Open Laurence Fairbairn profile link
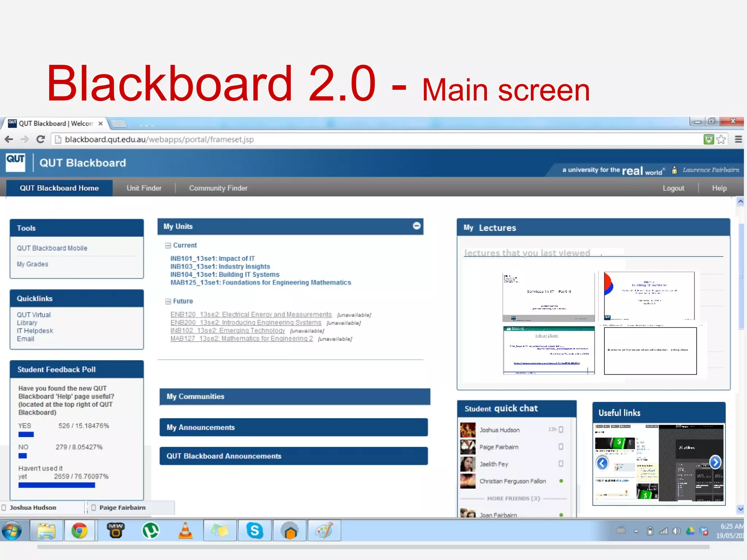This screenshot has width=747, height=560. point(711,170)
